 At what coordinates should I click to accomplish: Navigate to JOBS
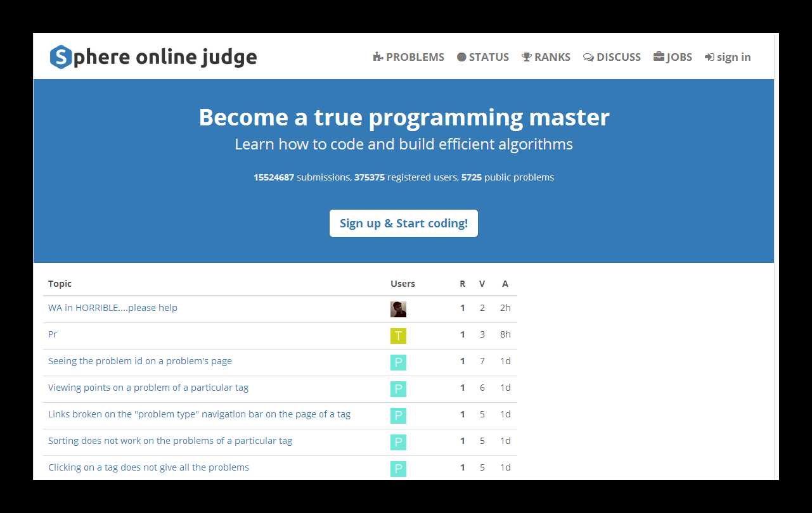673,57
